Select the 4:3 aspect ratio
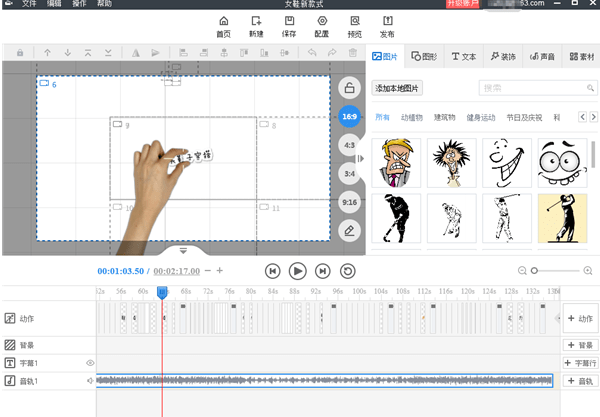600x417 pixels. tap(348, 146)
